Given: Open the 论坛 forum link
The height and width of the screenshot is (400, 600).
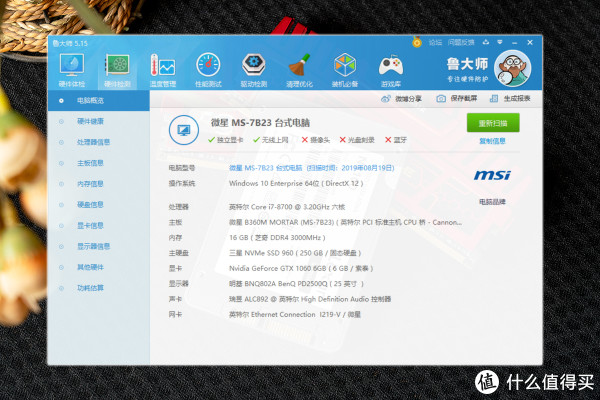Looking at the screenshot, I should pos(435,42).
